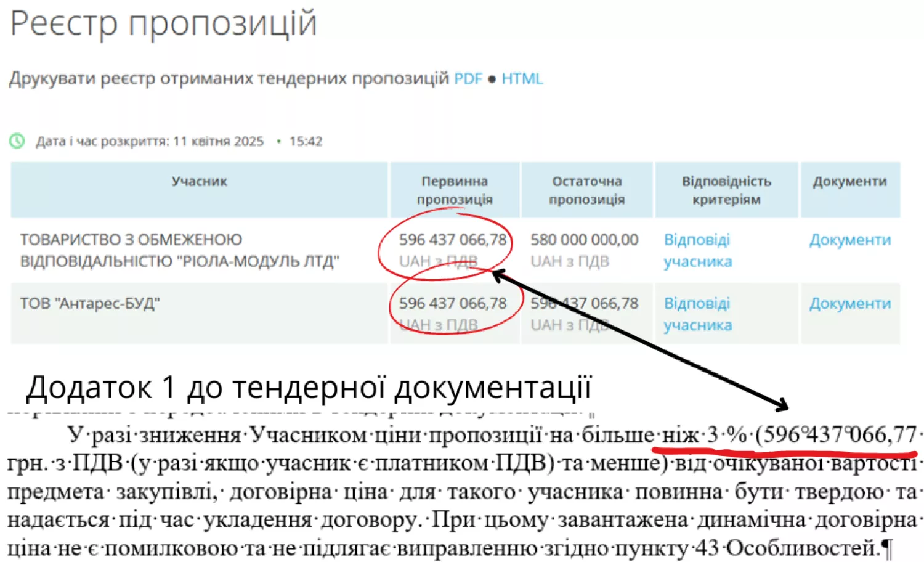Click the Додаток 1 до тендерної документації heading

pyautogui.click(x=308, y=388)
